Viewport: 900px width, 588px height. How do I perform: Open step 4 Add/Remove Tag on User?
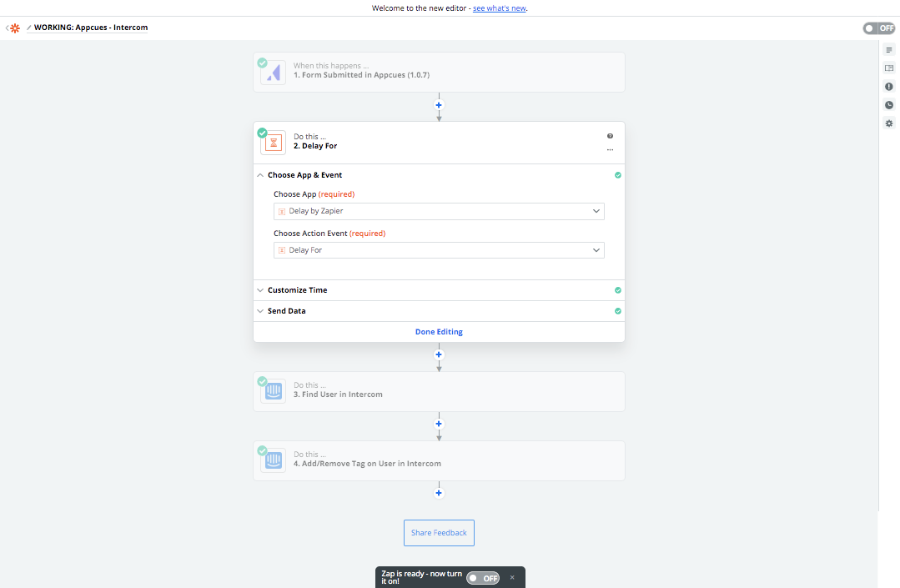click(439, 460)
